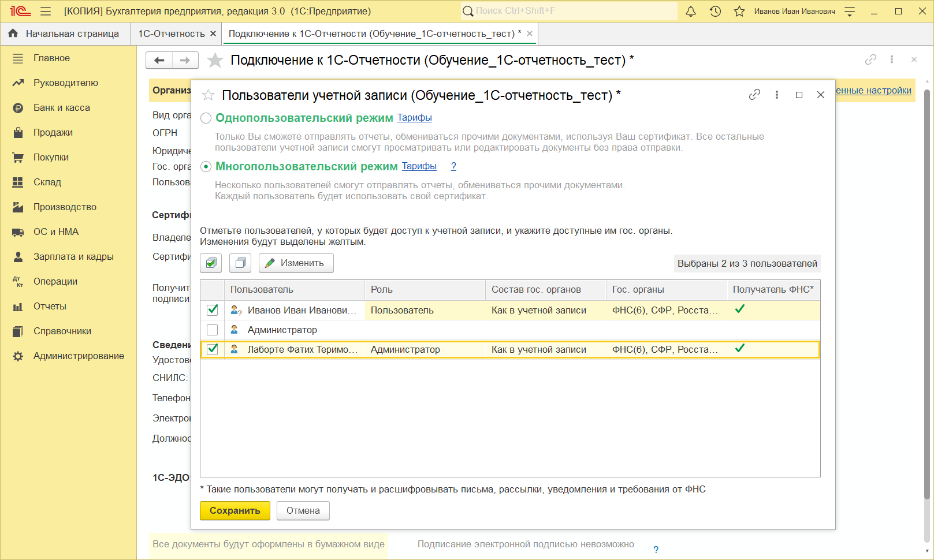934x560 pixels.
Task: Click the Отмена button
Action: click(303, 511)
